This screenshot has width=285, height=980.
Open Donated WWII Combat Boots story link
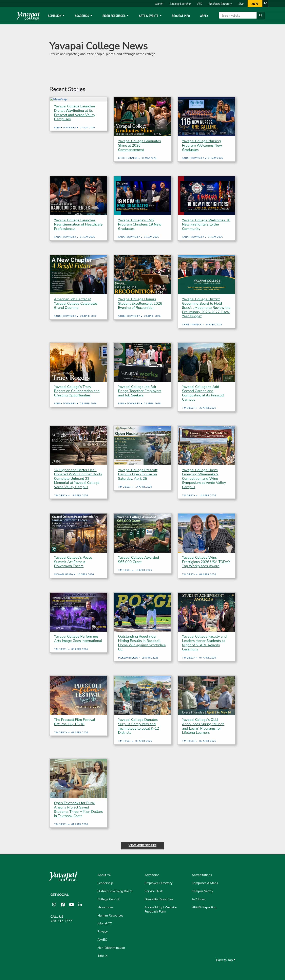(78, 479)
